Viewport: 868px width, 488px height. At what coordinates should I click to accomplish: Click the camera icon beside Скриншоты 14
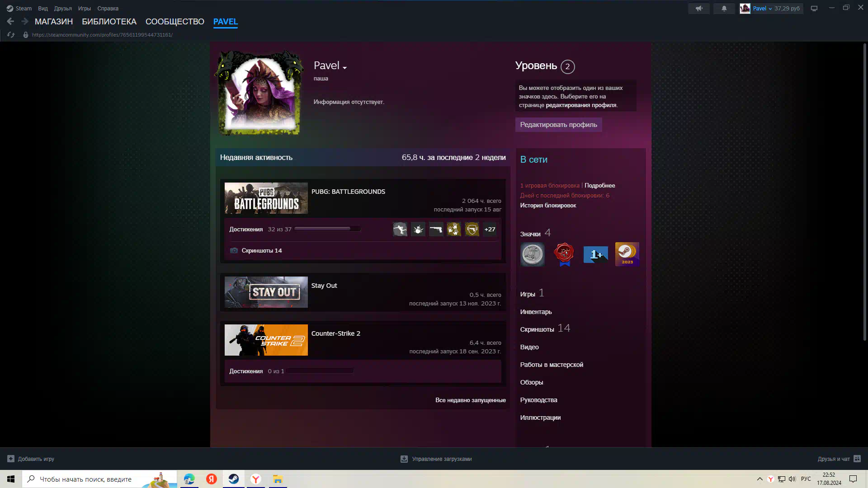tap(234, 250)
